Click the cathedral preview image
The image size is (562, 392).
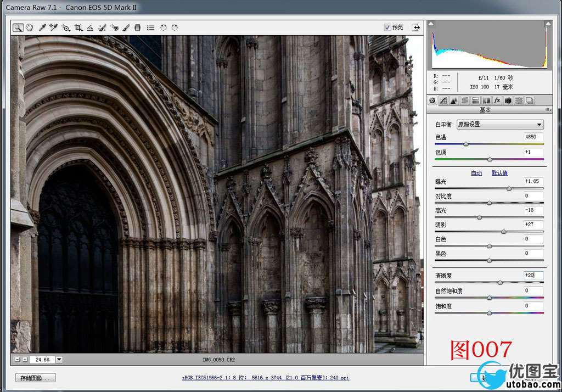pos(217,194)
